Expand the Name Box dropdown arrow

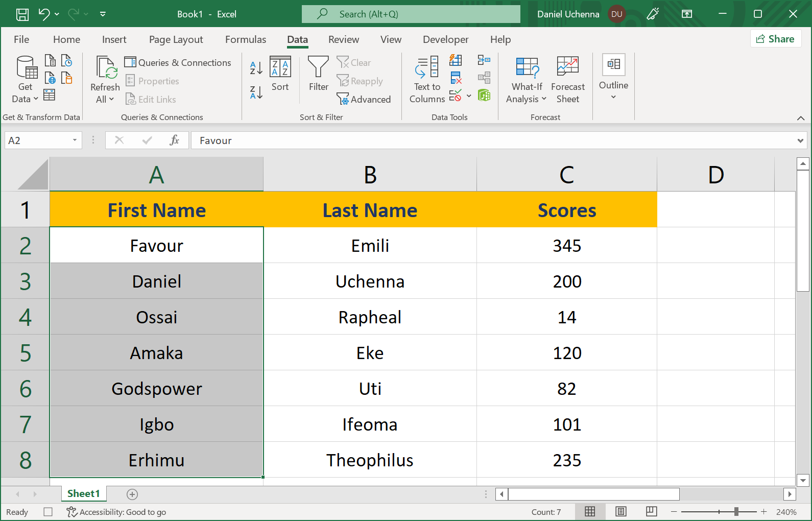tap(75, 140)
